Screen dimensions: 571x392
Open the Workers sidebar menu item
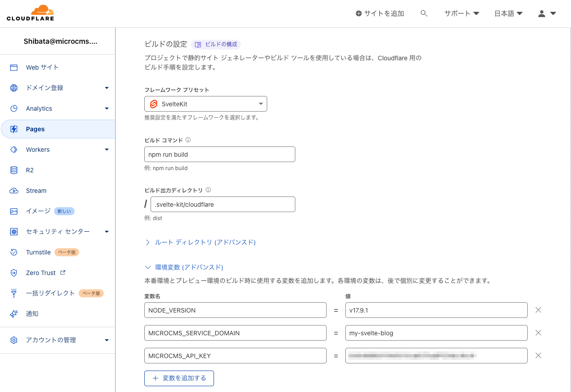click(x=38, y=150)
